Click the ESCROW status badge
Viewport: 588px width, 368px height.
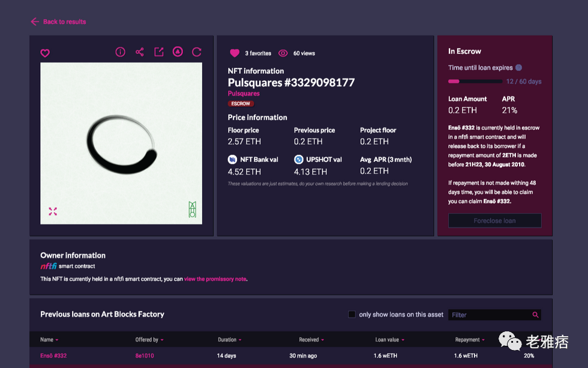(241, 103)
